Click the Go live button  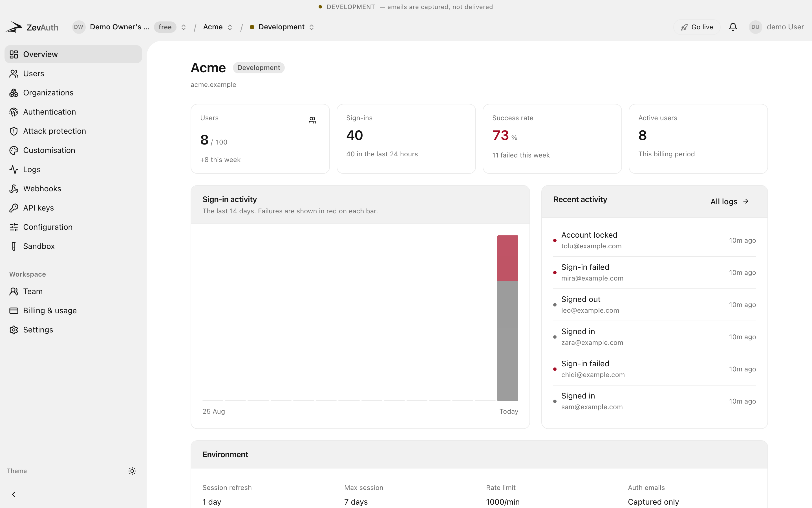(697, 27)
